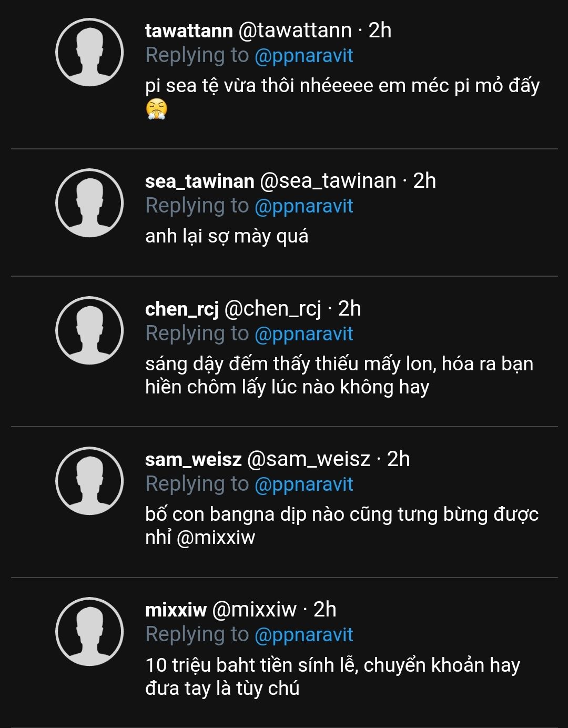The image size is (568, 728).
Task: Tap sam_weisz's profile picture
Action: pos(89,481)
